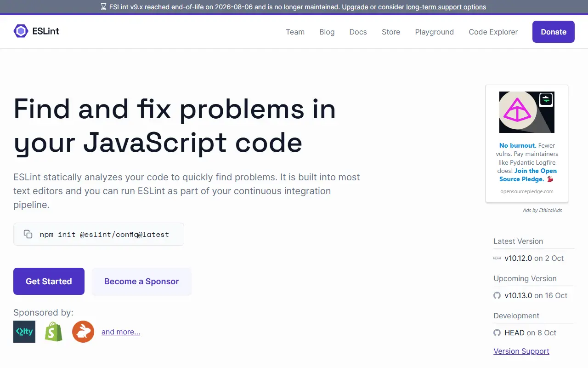
Task: Click the Donate button
Action: click(x=554, y=32)
